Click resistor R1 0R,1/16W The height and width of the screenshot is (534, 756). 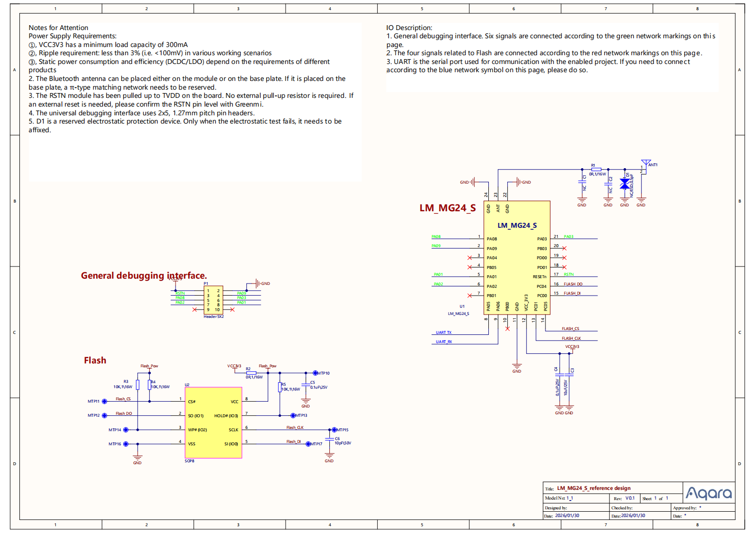596,170
